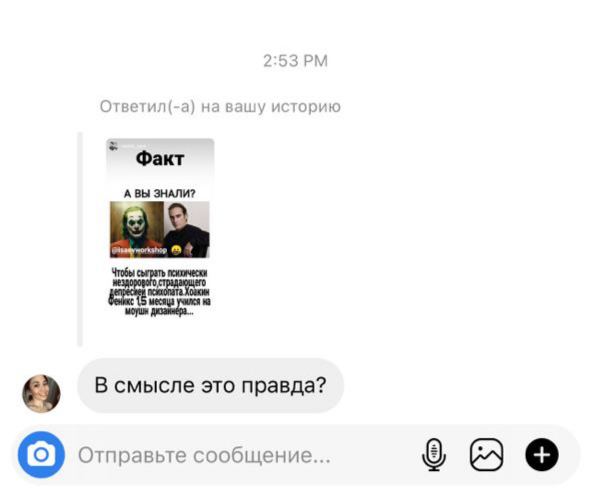The width and height of the screenshot is (591, 501).
Task: Tap the 'А ВЫ ЗНАЛИ?' heading in story
Action: (x=160, y=193)
